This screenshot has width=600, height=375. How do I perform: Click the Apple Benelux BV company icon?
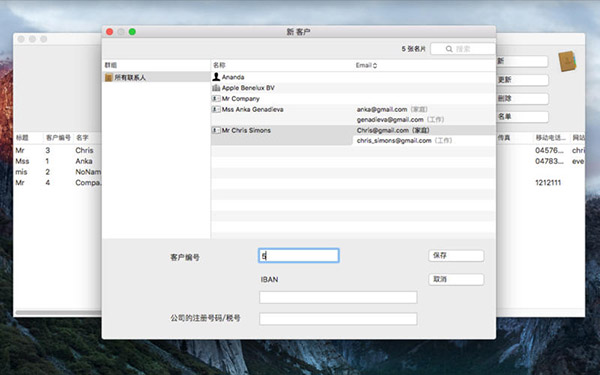[216, 88]
